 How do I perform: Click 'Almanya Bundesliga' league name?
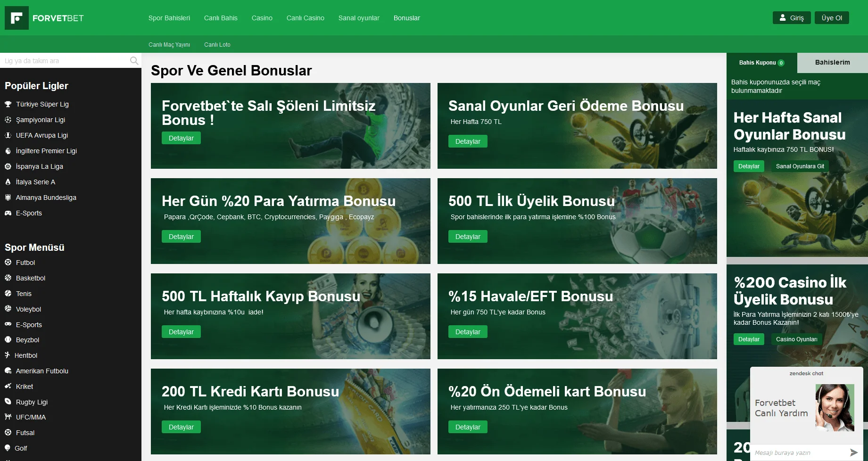[46, 198]
